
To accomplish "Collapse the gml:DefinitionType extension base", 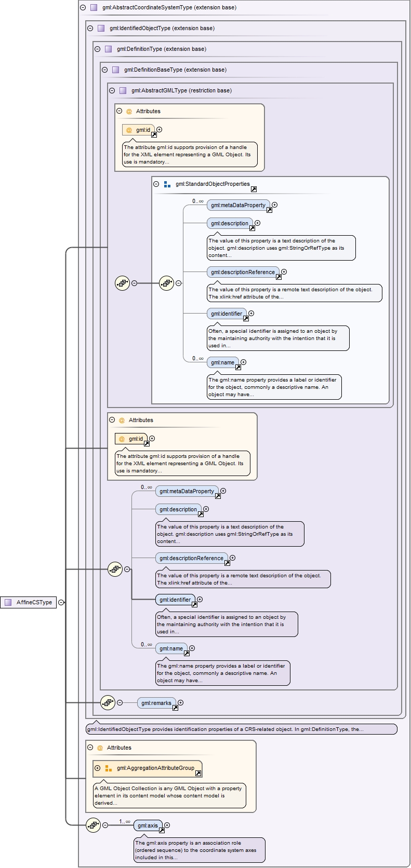I will tap(98, 49).
